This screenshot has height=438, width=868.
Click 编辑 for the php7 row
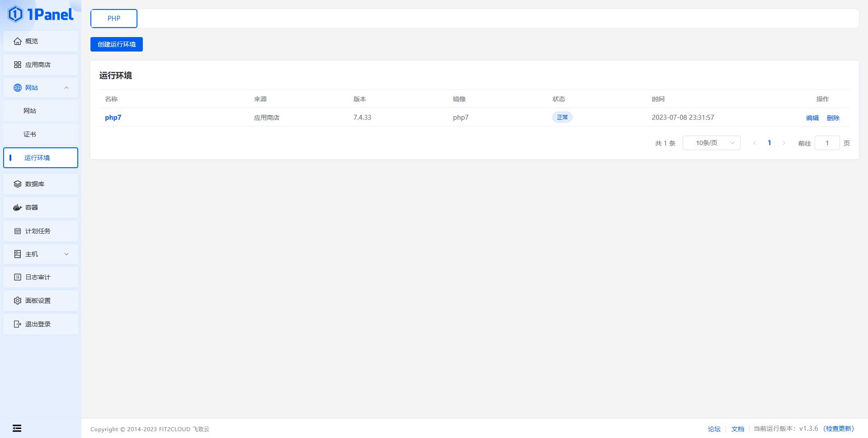tap(812, 118)
